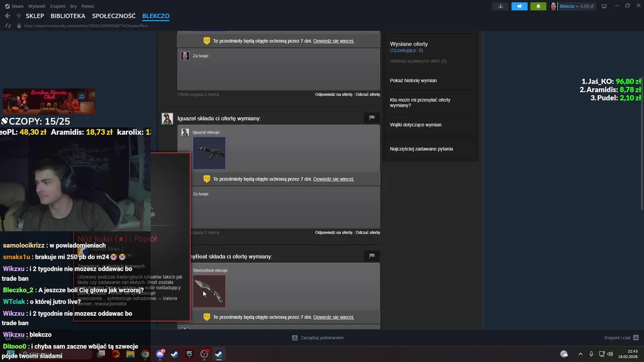Open the Wyświetl menu
The height and width of the screenshot is (362, 644).
click(x=36, y=6)
